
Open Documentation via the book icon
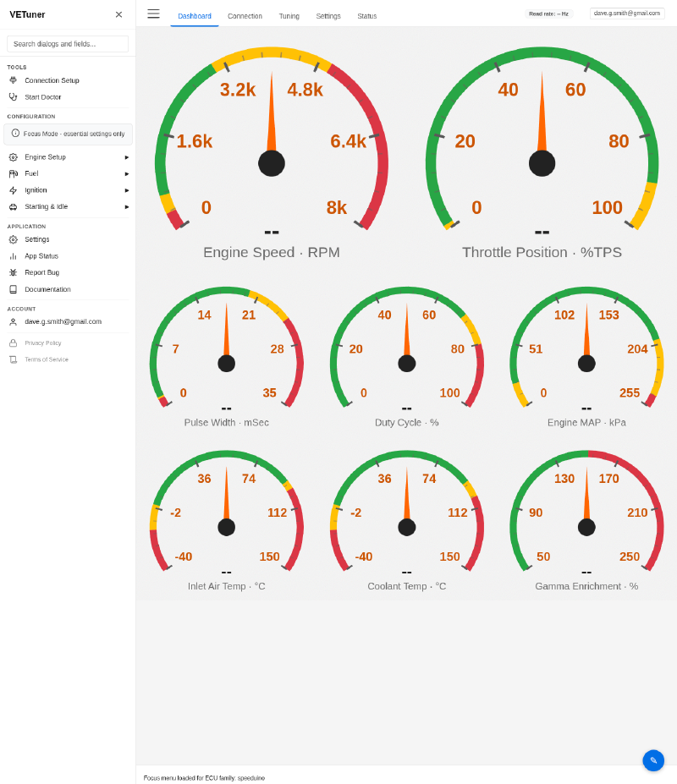tap(14, 288)
